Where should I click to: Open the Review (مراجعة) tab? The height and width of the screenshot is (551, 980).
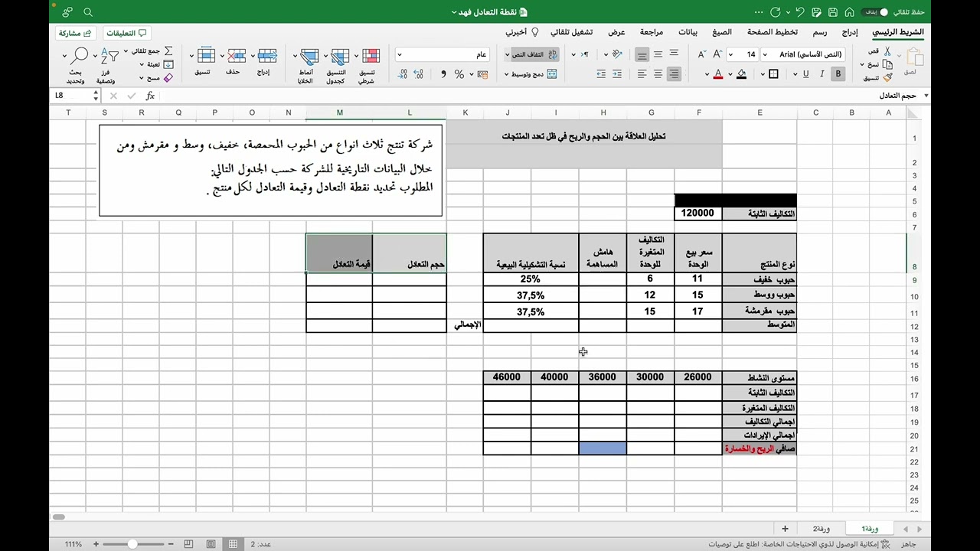pos(652,32)
